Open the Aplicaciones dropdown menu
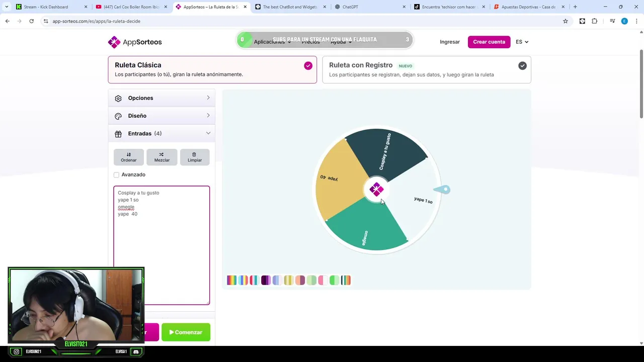This screenshot has height=362, width=644. pos(272,42)
